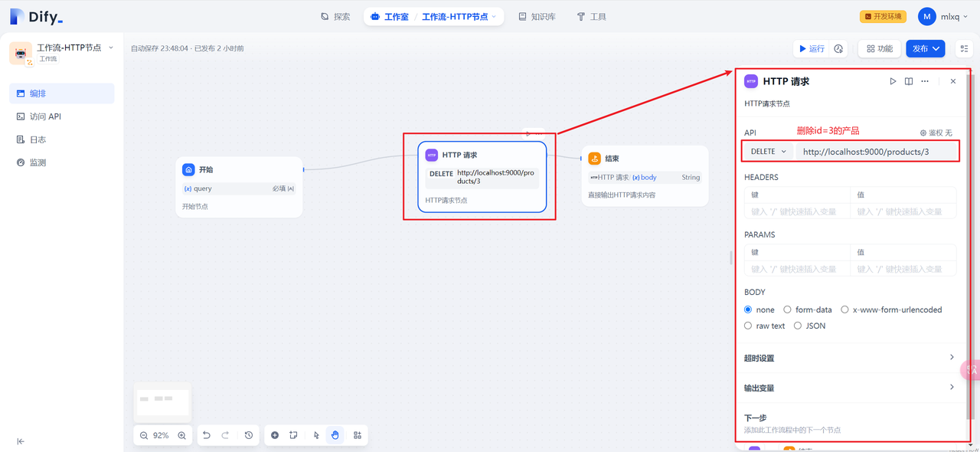Click the more options ellipsis in HTTP panel
This screenshot has width=980, height=452.
click(924, 80)
